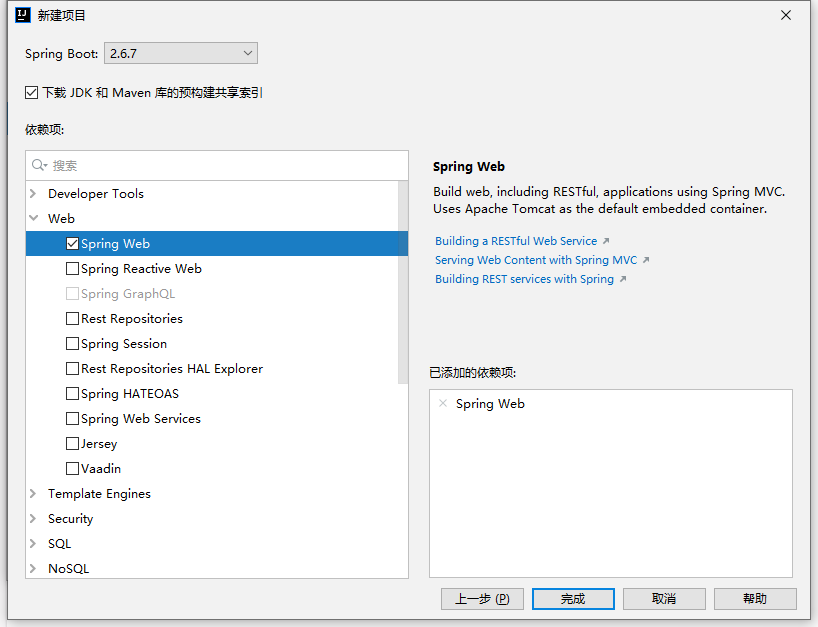818x627 pixels.
Task: Open the Spring Boot version dropdown
Action: [x=181, y=53]
